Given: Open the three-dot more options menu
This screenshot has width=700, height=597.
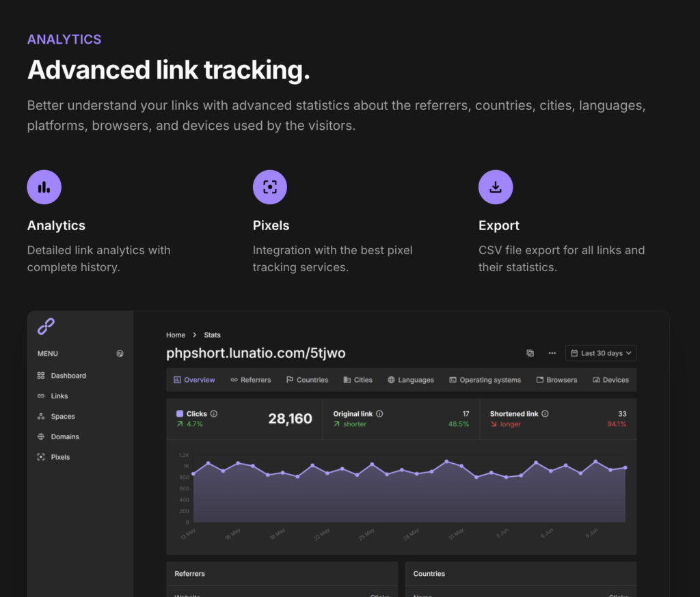Looking at the screenshot, I should (x=552, y=353).
